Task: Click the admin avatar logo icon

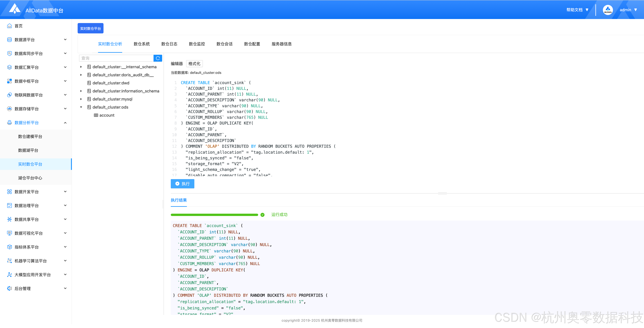Action: (x=608, y=10)
